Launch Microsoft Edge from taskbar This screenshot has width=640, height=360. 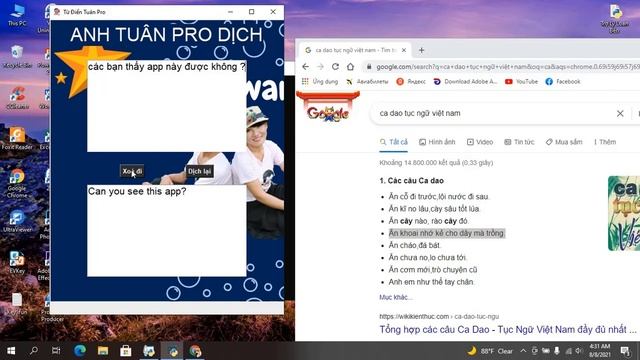pyautogui.click(x=80, y=351)
